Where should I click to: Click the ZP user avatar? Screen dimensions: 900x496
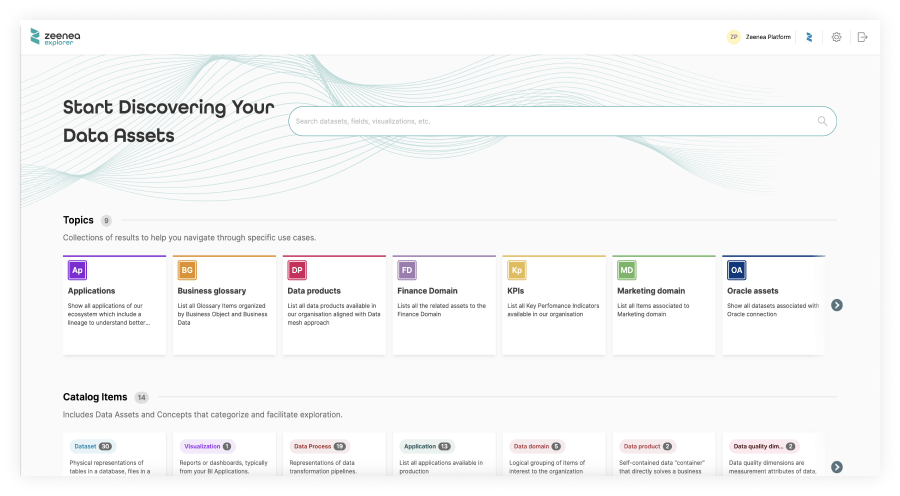click(733, 37)
